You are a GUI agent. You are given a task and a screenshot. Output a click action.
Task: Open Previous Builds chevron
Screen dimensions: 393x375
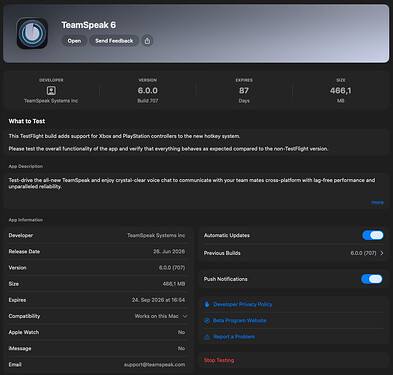[382, 253]
